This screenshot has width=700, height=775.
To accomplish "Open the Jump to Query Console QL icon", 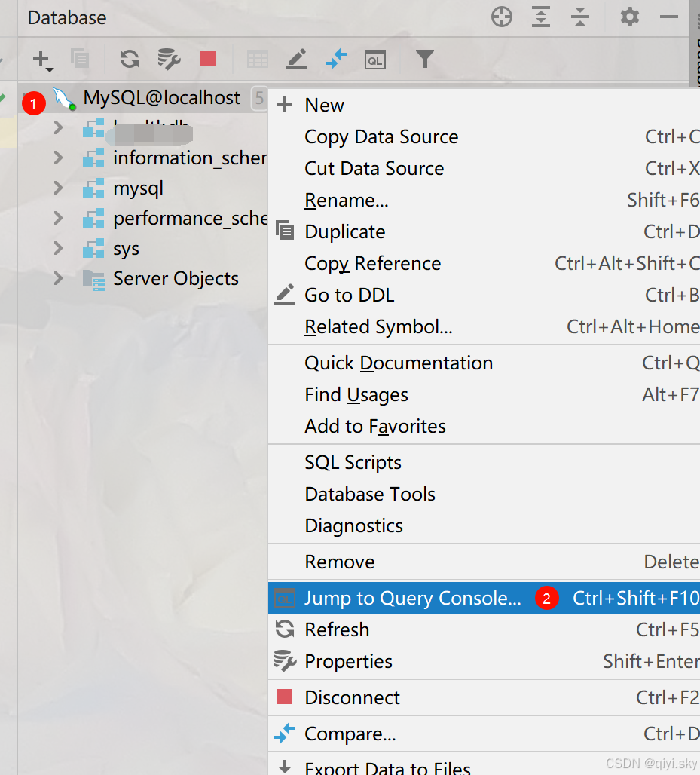I will (x=375, y=59).
